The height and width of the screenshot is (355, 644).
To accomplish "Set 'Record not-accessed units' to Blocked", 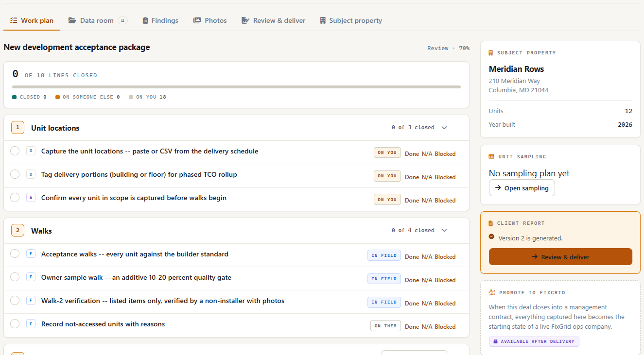I will point(445,327).
